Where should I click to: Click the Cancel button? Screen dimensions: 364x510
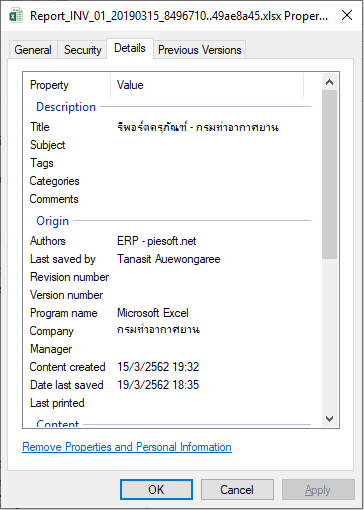(237, 490)
